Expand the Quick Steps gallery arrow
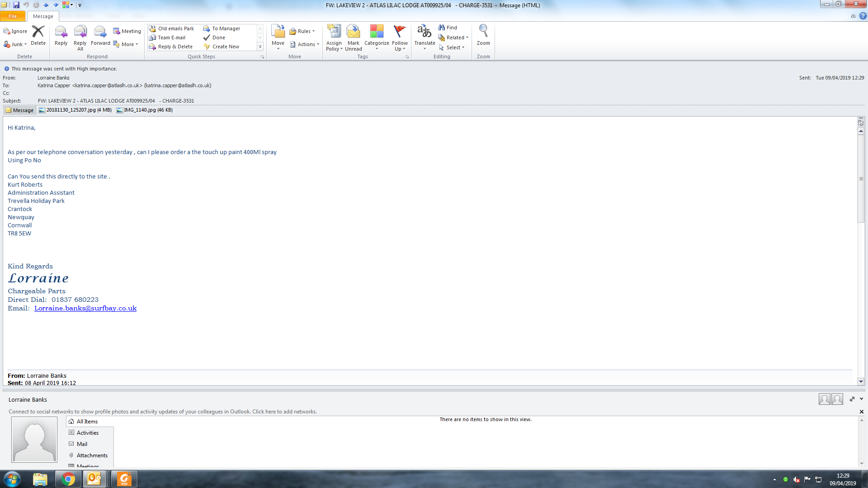Image resolution: width=868 pixels, height=488 pixels. coord(260,47)
